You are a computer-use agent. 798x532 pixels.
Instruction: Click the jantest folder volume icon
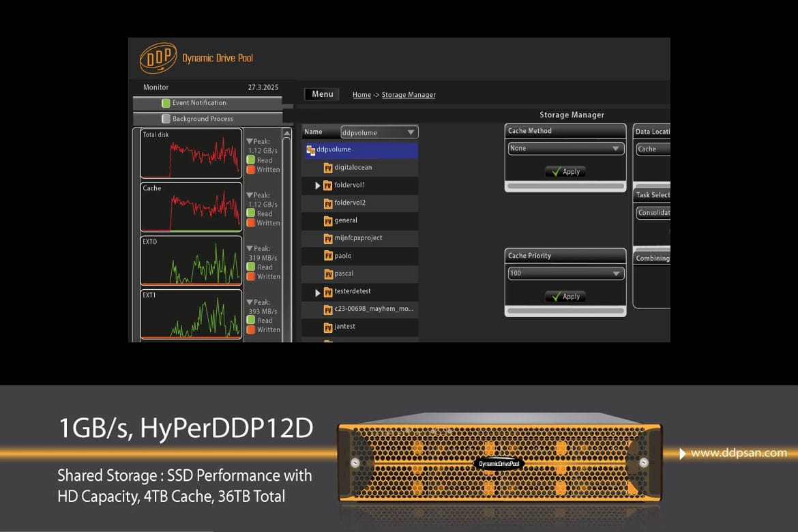click(328, 327)
